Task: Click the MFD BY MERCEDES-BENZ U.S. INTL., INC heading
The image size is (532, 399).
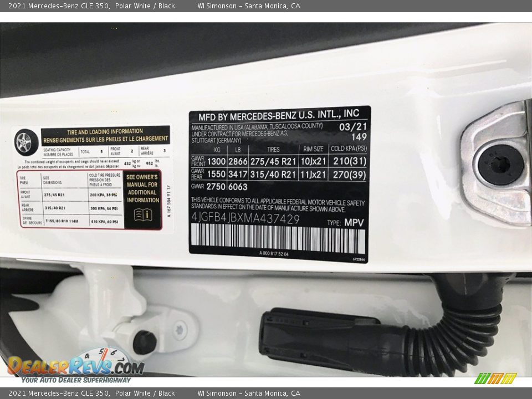Action: pyautogui.click(x=279, y=115)
